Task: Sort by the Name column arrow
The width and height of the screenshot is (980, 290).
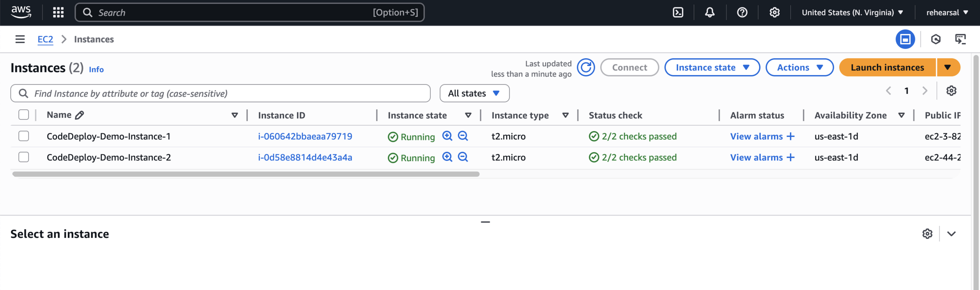Action: 234,115
